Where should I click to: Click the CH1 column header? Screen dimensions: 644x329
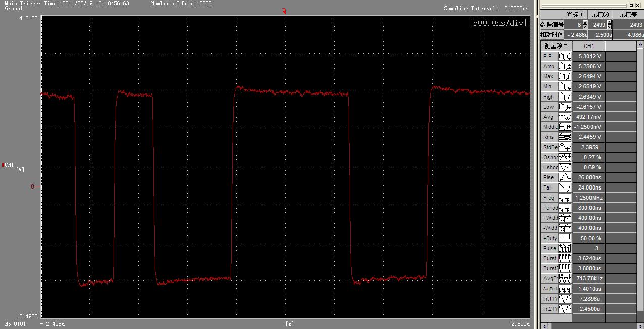(588, 46)
